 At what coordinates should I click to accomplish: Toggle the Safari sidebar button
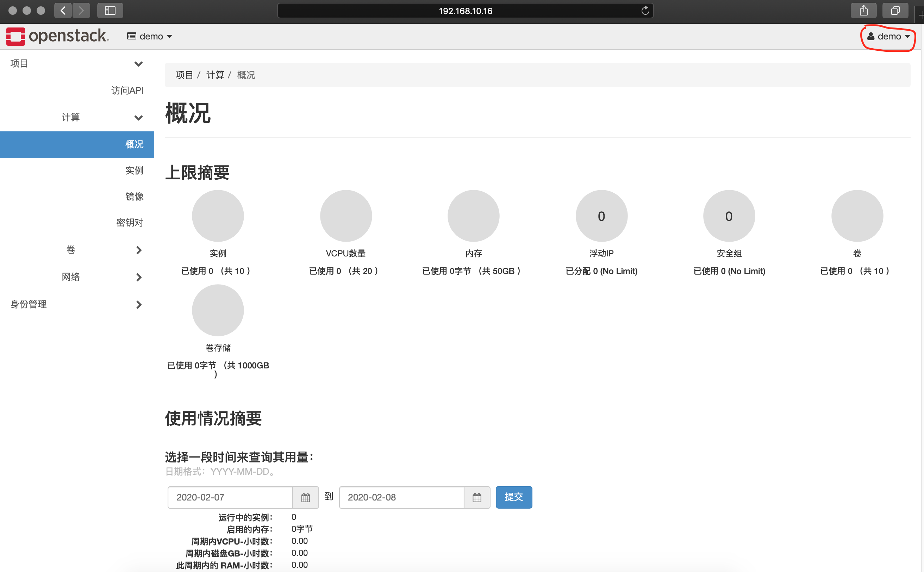tap(110, 11)
